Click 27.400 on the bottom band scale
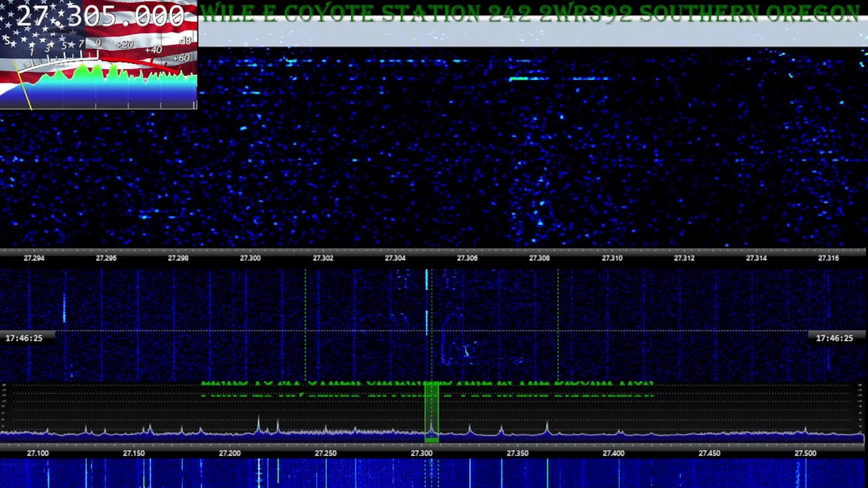Viewport: 868px width, 488px height. click(614, 453)
